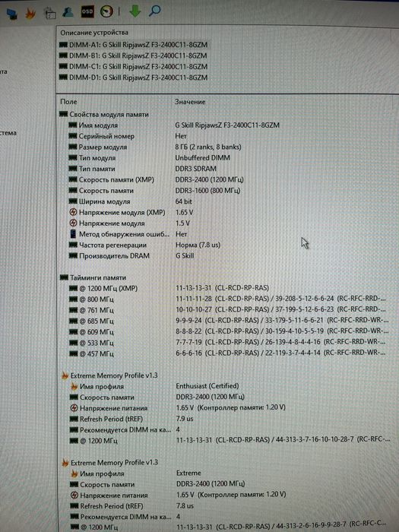Click the chip icon of Тайминги памяти group
Screen dimensions: 399x532
(x=64, y=277)
